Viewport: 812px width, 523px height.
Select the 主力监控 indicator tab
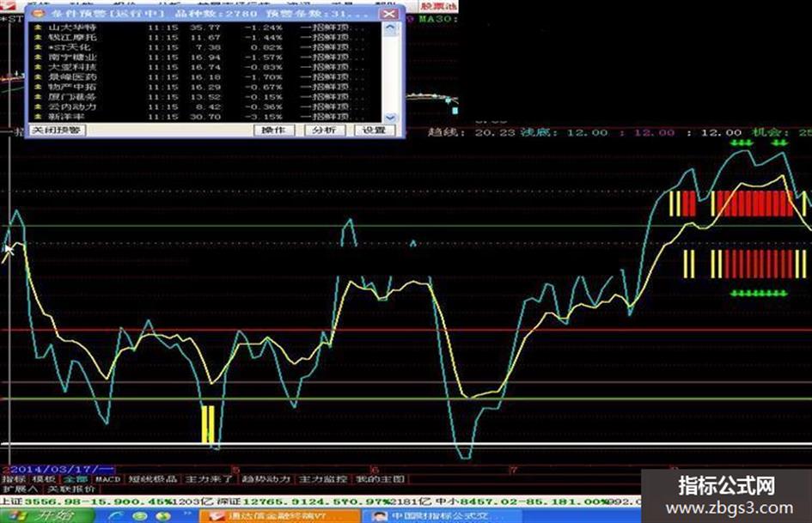[323, 479]
